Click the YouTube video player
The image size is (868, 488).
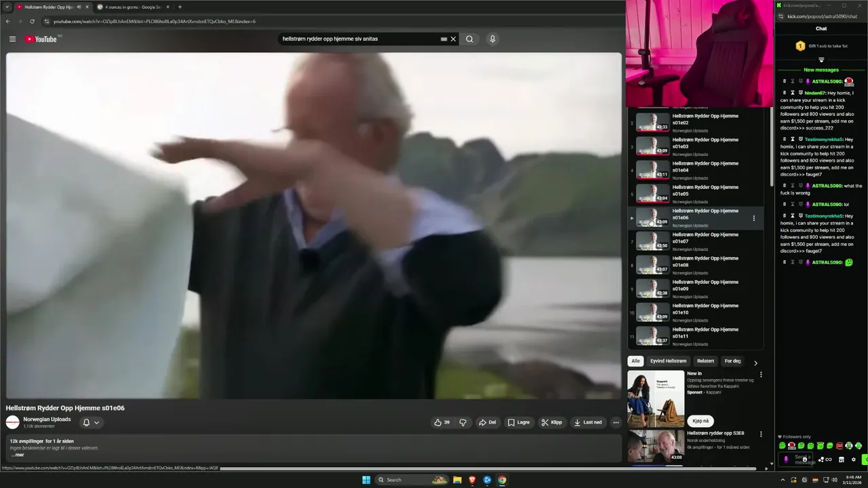click(x=314, y=226)
